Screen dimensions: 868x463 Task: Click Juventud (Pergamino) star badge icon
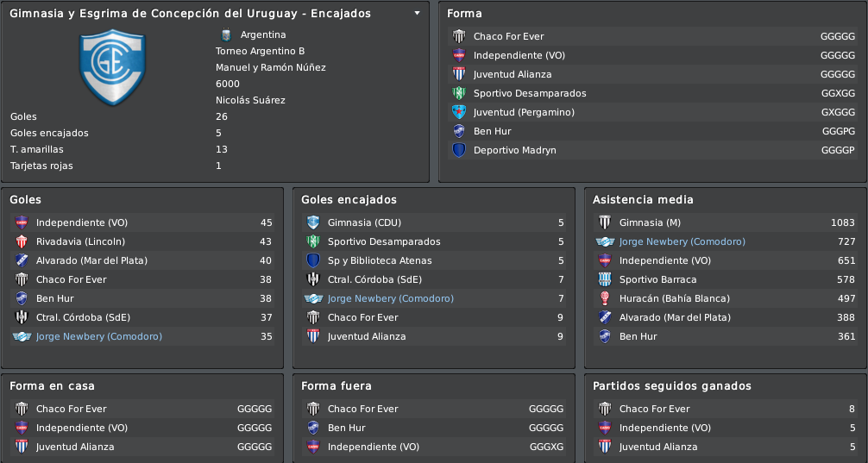click(x=459, y=112)
